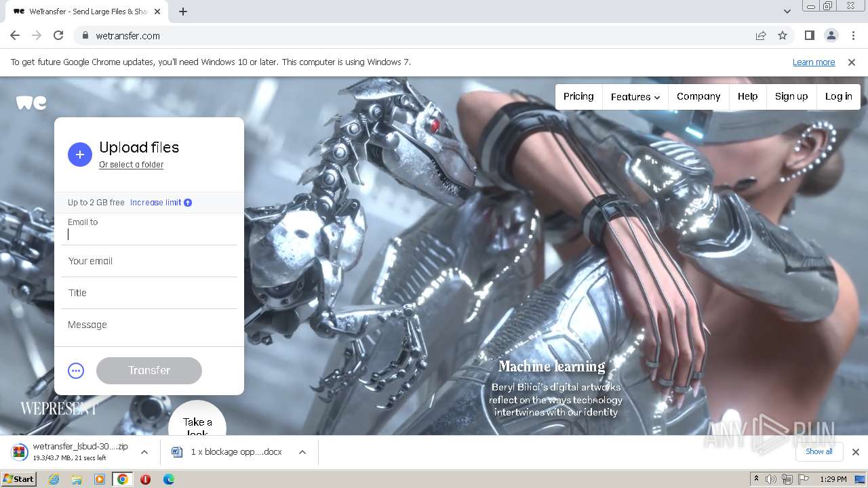Image resolution: width=868 pixels, height=488 pixels.
Task: Expand the Features dropdown menu
Action: [635, 97]
